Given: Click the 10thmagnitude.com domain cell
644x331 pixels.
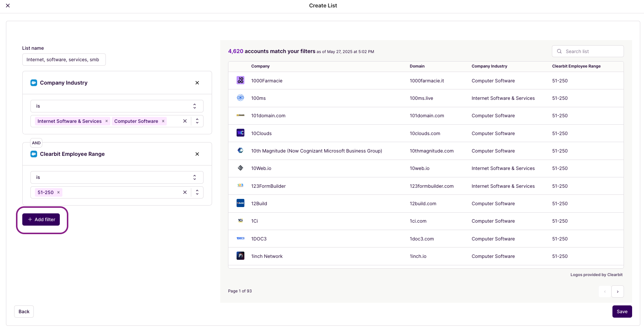Looking at the screenshot, I should 432,151.
